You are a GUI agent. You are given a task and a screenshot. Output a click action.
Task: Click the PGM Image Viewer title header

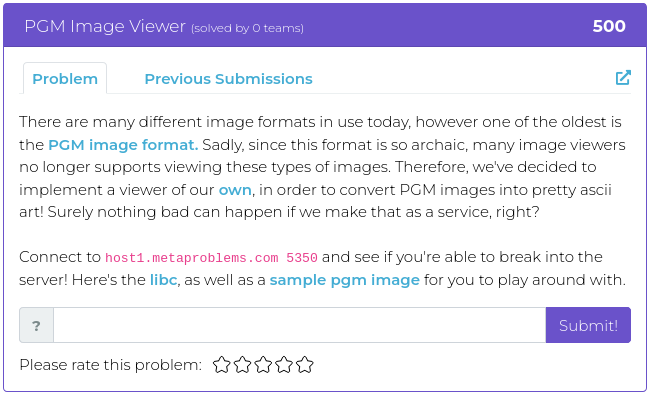(x=105, y=26)
